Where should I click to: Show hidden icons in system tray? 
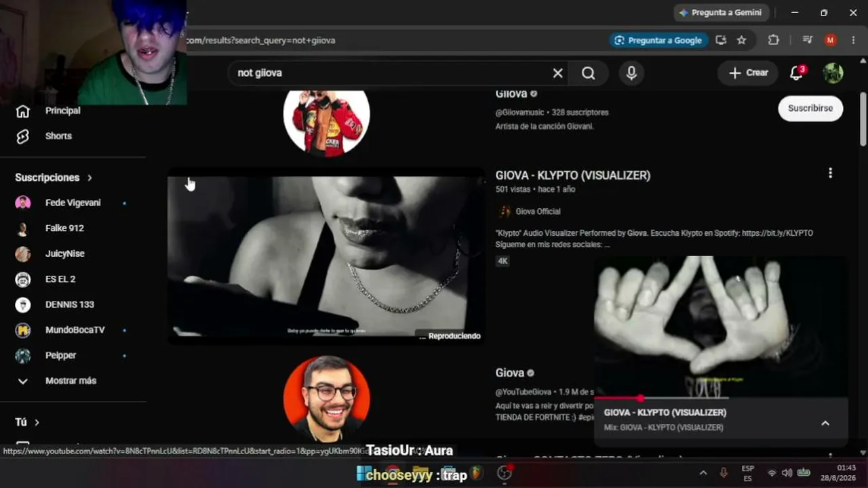[703, 473]
